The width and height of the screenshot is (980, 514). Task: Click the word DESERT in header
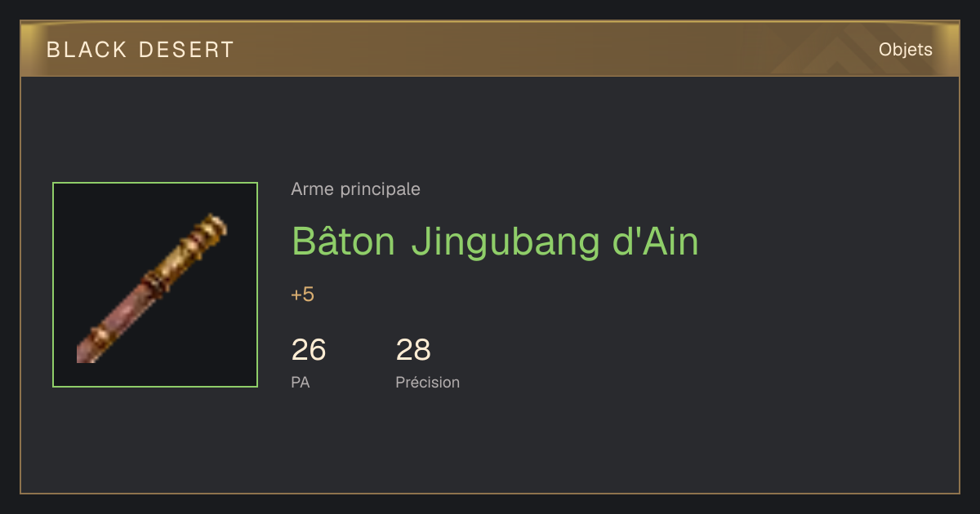click(187, 50)
